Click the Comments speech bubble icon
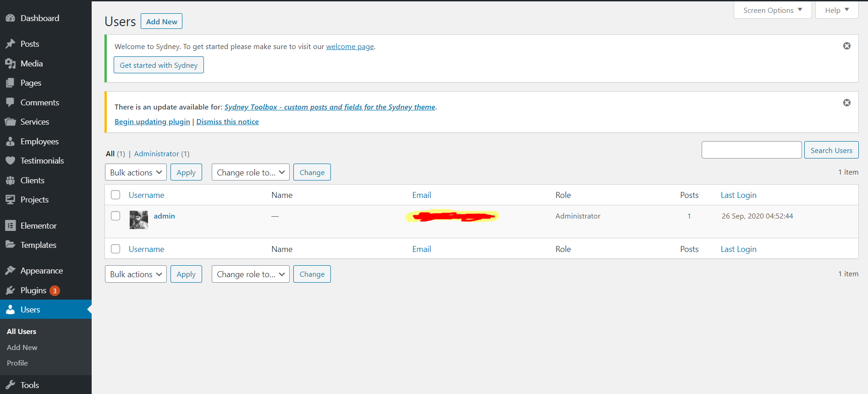Viewport: 868px width, 394px height. click(x=10, y=103)
